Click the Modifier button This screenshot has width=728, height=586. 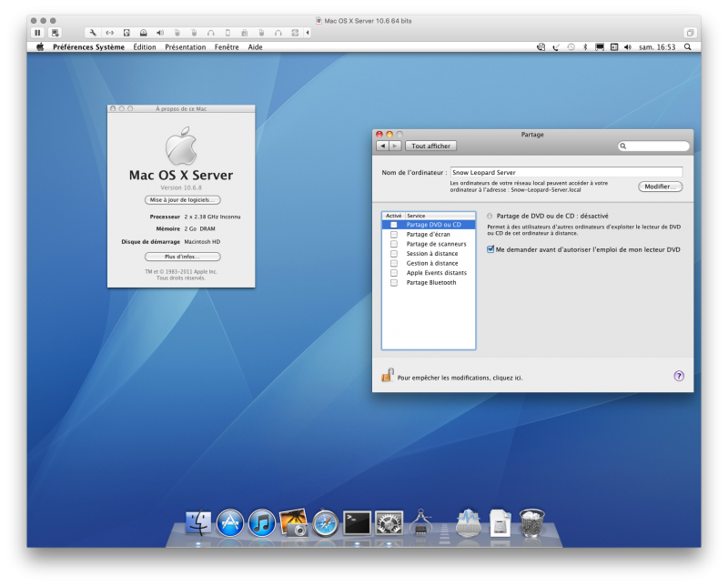pyautogui.click(x=661, y=187)
